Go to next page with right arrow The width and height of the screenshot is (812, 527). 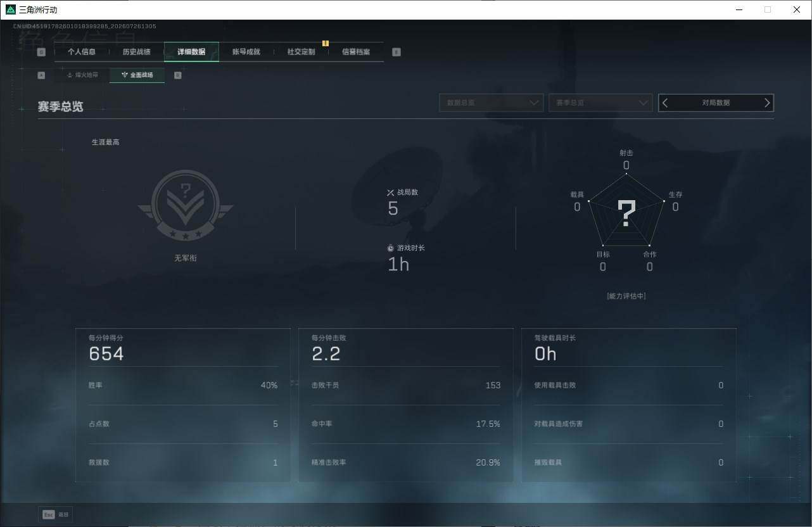[x=767, y=103]
